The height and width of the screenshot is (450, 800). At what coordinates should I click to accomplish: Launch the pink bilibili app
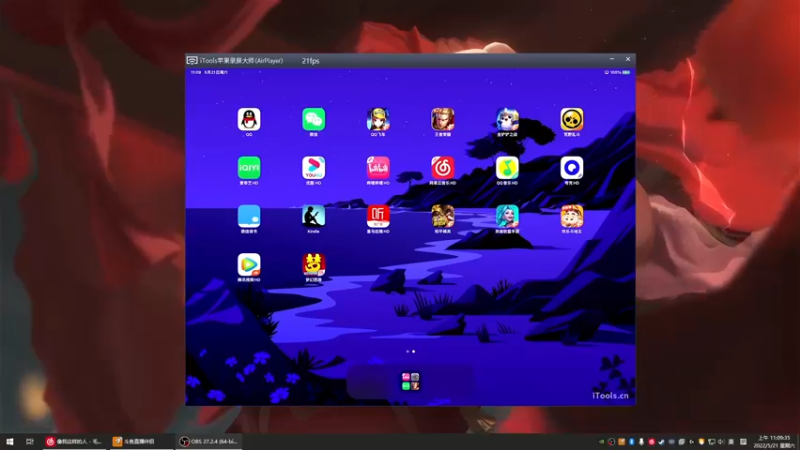[x=378, y=168]
